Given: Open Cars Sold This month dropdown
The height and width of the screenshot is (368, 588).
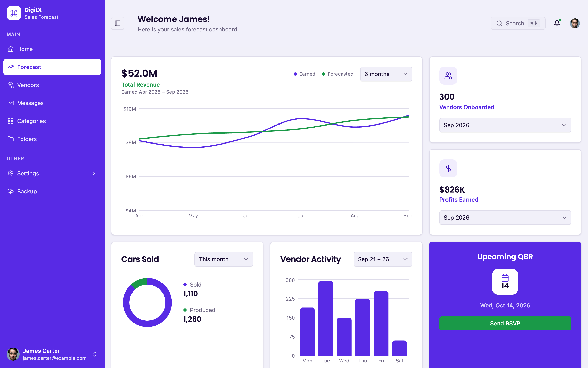Looking at the screenshot, I should point(224,259).
